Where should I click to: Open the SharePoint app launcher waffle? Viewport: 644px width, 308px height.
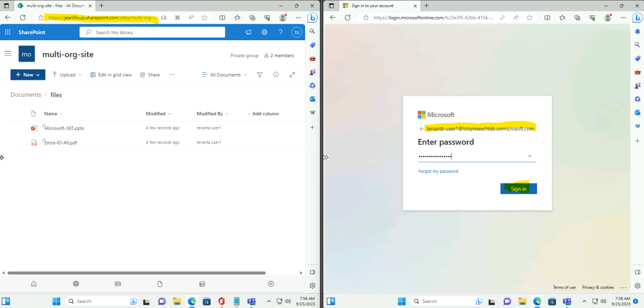pos(8,32)
